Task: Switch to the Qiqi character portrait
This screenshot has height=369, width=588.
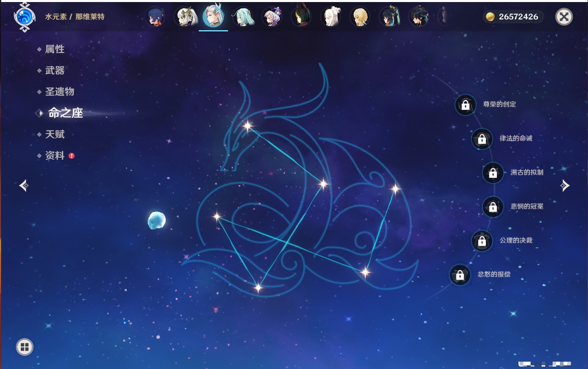Action: coord(272,17)
